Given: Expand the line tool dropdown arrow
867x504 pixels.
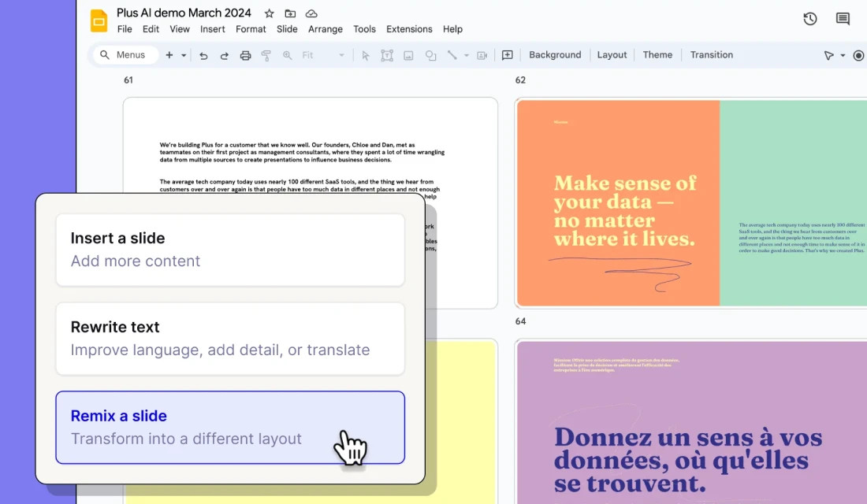Looking at the screenshot, I should (466, 55).
